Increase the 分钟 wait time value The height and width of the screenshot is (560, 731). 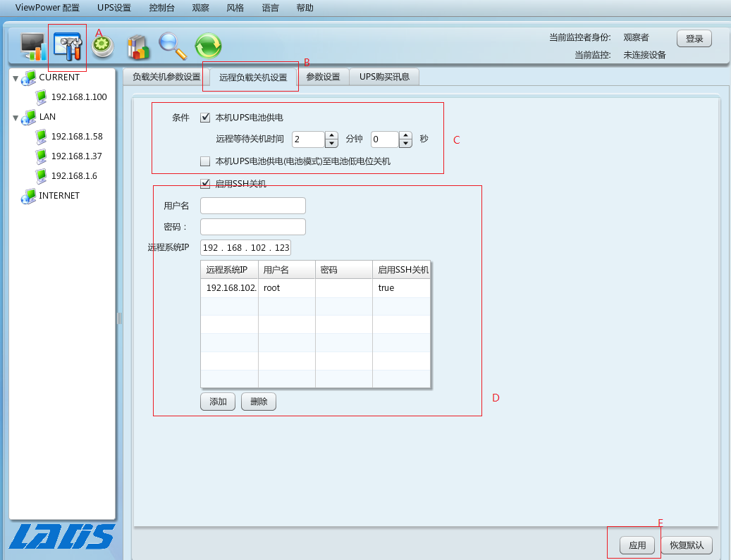[x=331, y=135]
